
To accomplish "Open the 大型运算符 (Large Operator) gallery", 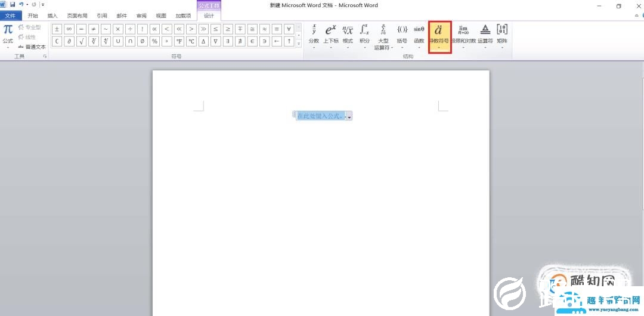I will point(383,36).
